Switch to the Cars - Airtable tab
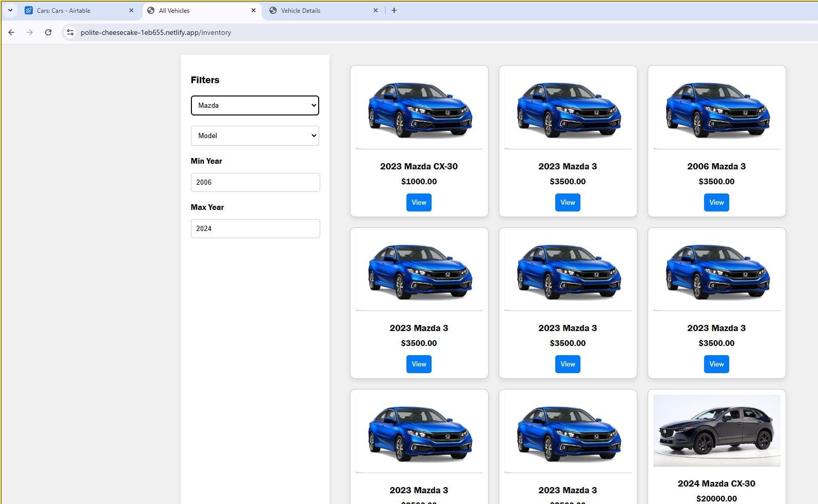The image size is (818, 504). pos(64,10)
